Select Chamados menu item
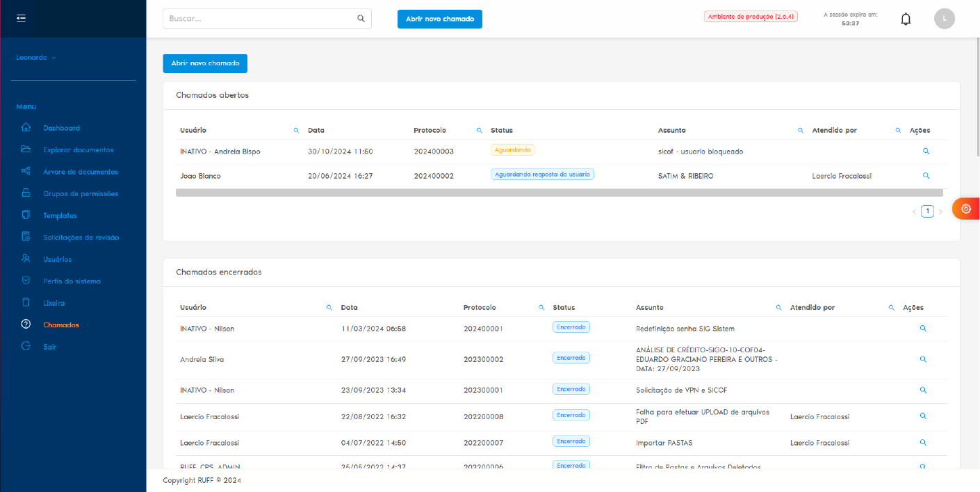980x492 pixels. 61,325
